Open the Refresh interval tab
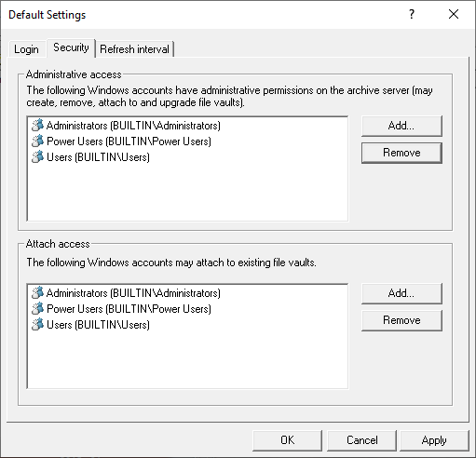The image size is (476, 458). 134,49
